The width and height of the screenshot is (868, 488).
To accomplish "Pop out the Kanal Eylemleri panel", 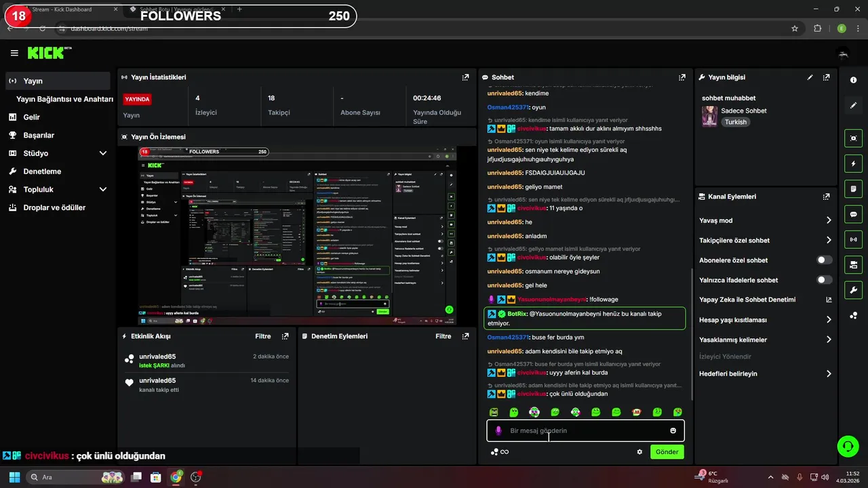I will 826,197.
